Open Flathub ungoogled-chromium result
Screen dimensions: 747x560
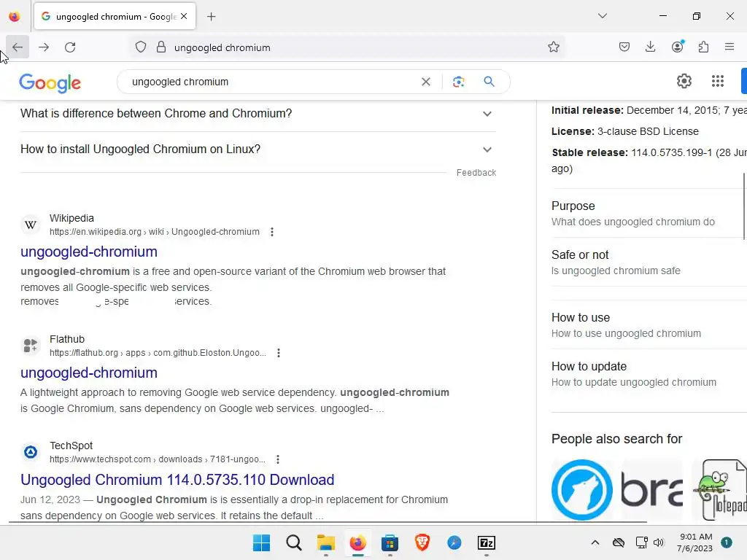[88, 373]
